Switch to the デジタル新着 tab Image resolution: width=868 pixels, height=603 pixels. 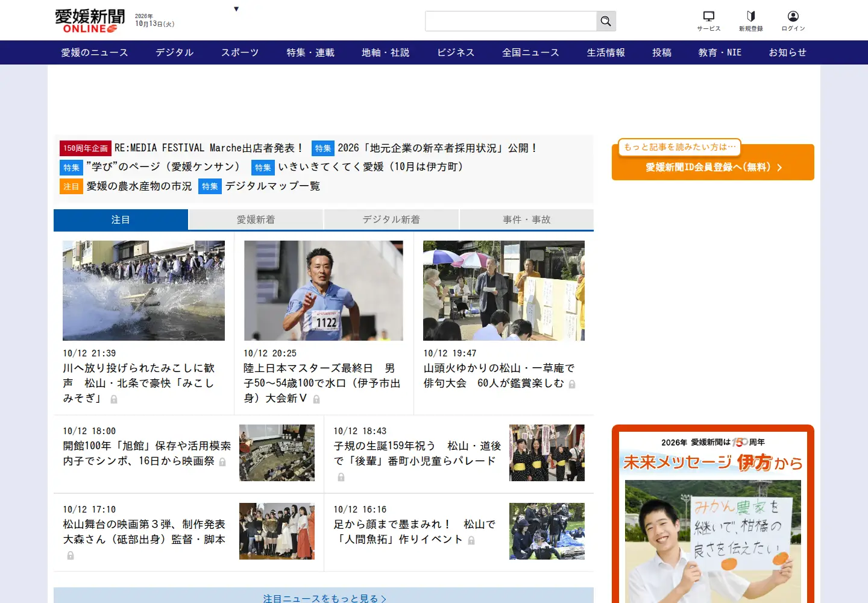391,219
